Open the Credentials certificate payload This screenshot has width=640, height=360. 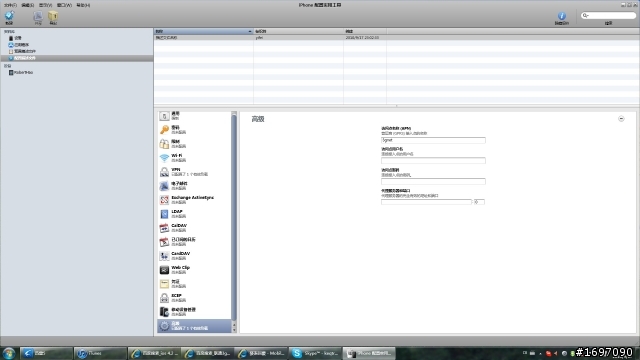click(x=194, y=284)
